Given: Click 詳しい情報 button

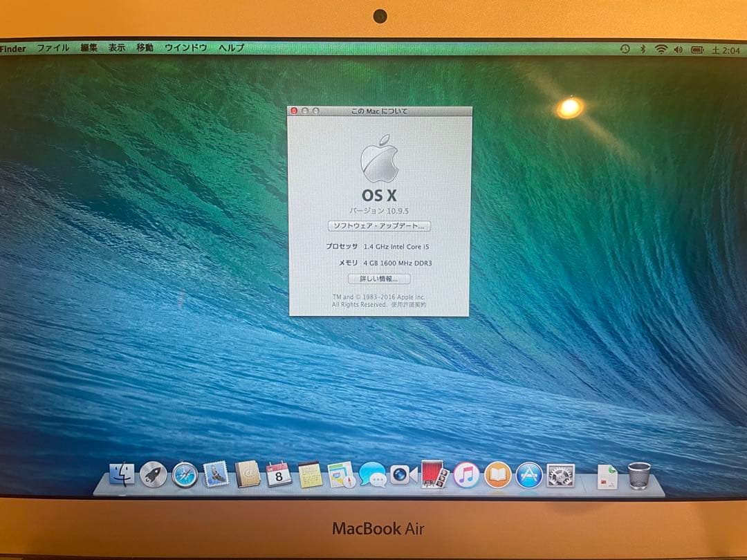Looking at the screenshot, I should (x=379, y=279).
